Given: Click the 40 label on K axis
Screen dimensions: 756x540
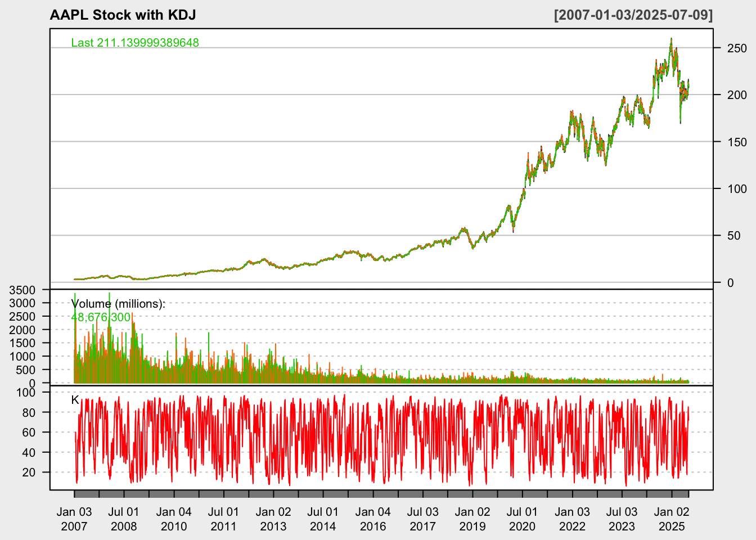Looking at the screenshot, I should [x=29, y=453].
